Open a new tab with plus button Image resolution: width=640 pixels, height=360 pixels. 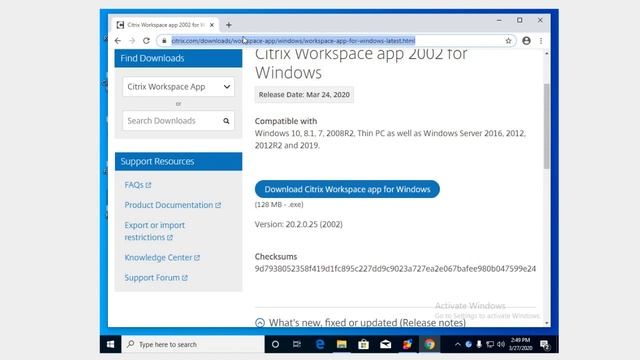click(229, 25)
